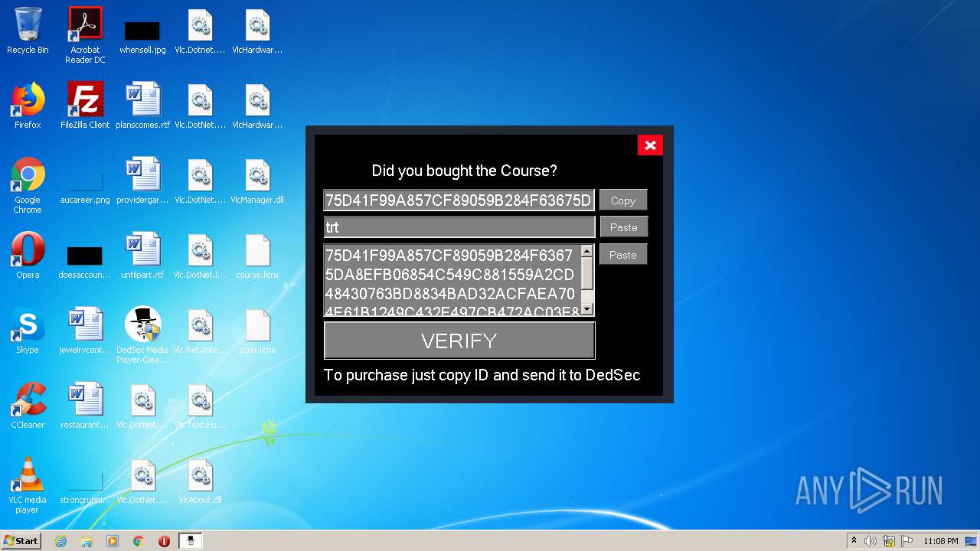The width and height of the screenshot is (980, 551).
Task: Open network status tray icon
Action: tap(889, 541)
